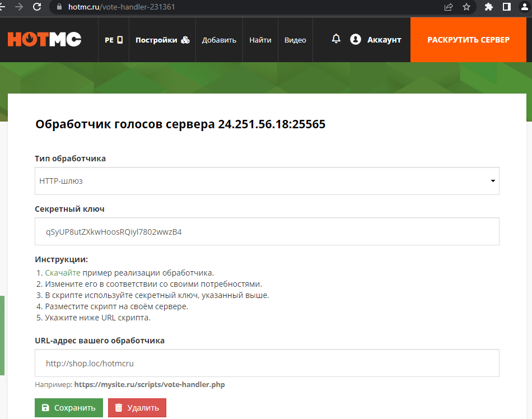Image resolution: width=532 pixels, height=419 pixels.
Task: Open the Аккаунт menu
Action: (376, 40)
